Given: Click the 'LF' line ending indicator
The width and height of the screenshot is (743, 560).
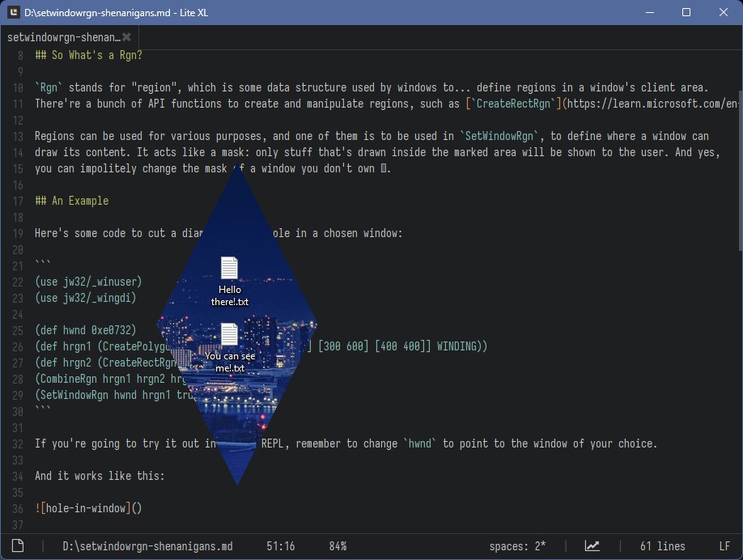Looking at the screenshot, I should click(724, 546).
